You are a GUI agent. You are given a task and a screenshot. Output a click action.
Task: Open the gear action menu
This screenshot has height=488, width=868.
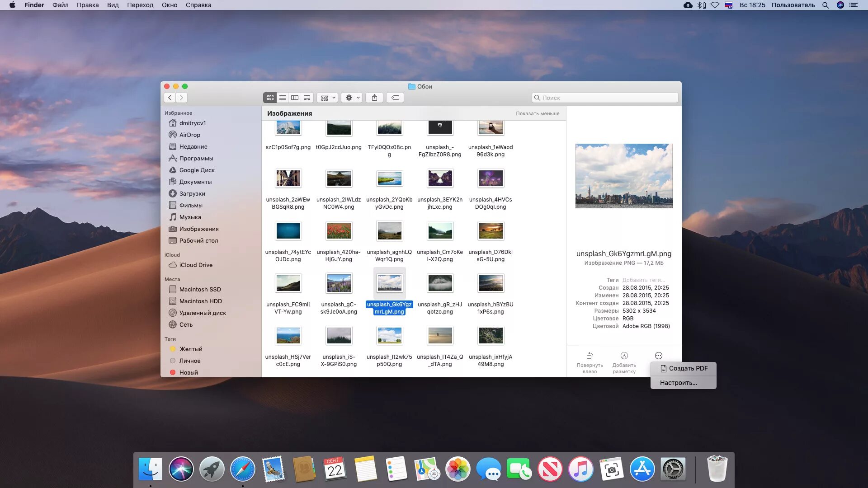(352, 98)
